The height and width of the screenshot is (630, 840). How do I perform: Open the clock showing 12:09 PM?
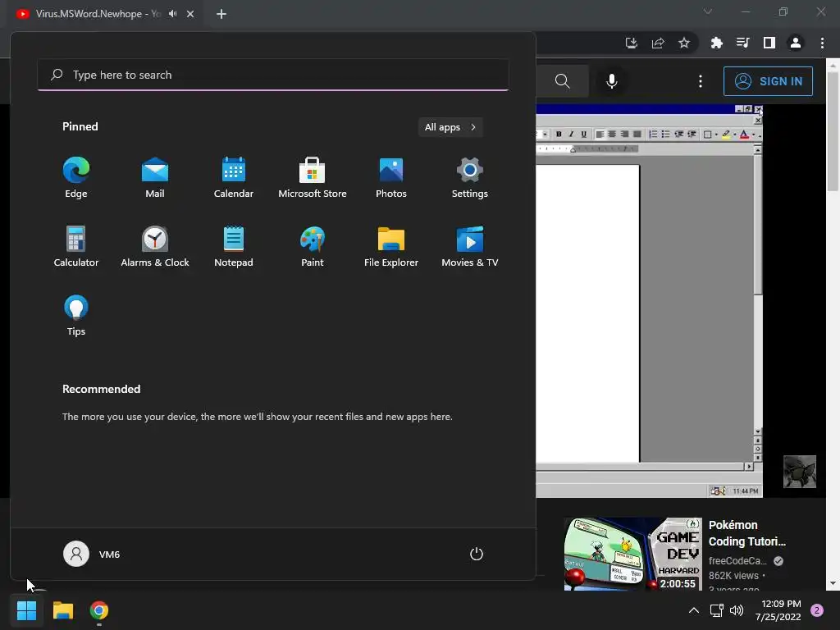coord(778,610)
